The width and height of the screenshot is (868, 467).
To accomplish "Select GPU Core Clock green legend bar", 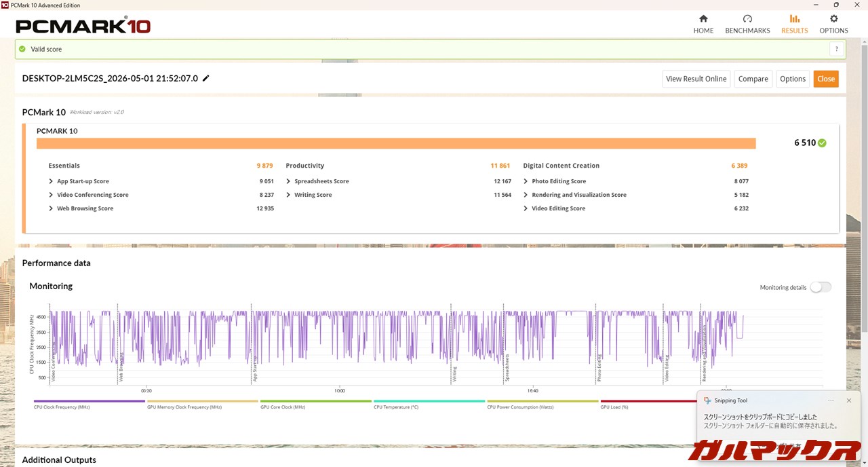I will [x=315, y=401].
